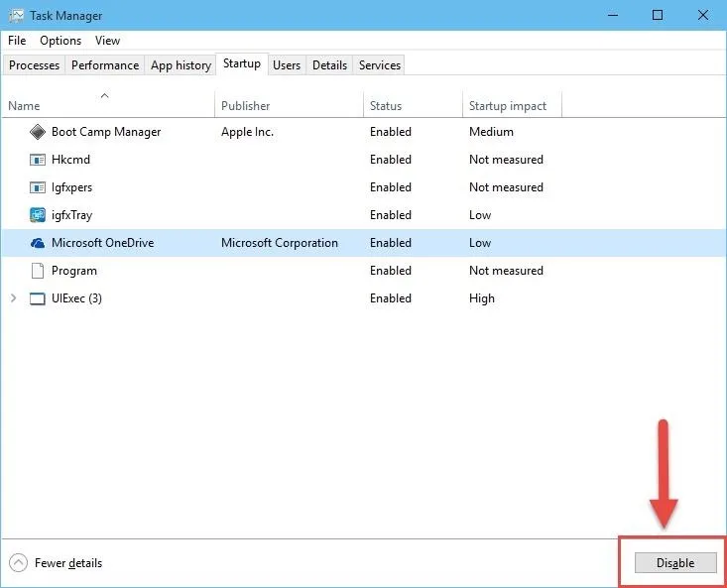Click Enabled status of Igfxpers row
Screen dimensions: 727x588
click(391, 187)
